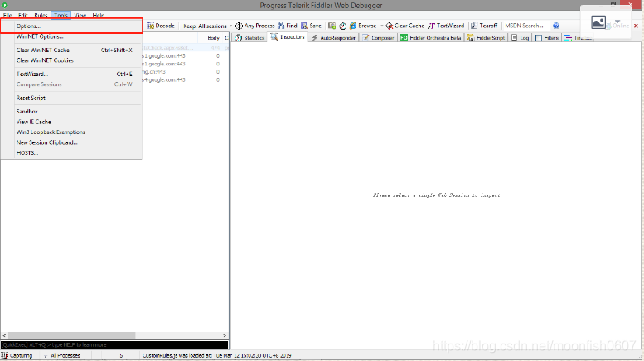Click the blue help icon
Screen dimensions: 644x361
[x=556, y=26]
